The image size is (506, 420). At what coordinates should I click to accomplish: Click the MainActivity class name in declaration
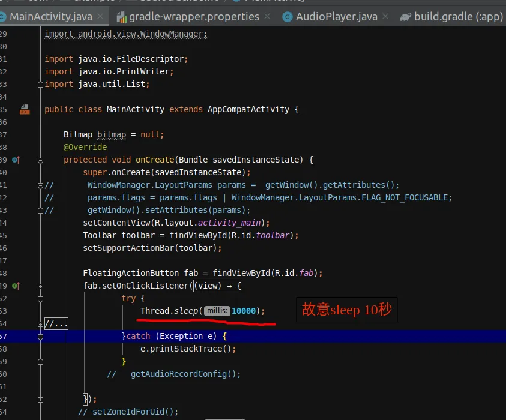[136, 109]
